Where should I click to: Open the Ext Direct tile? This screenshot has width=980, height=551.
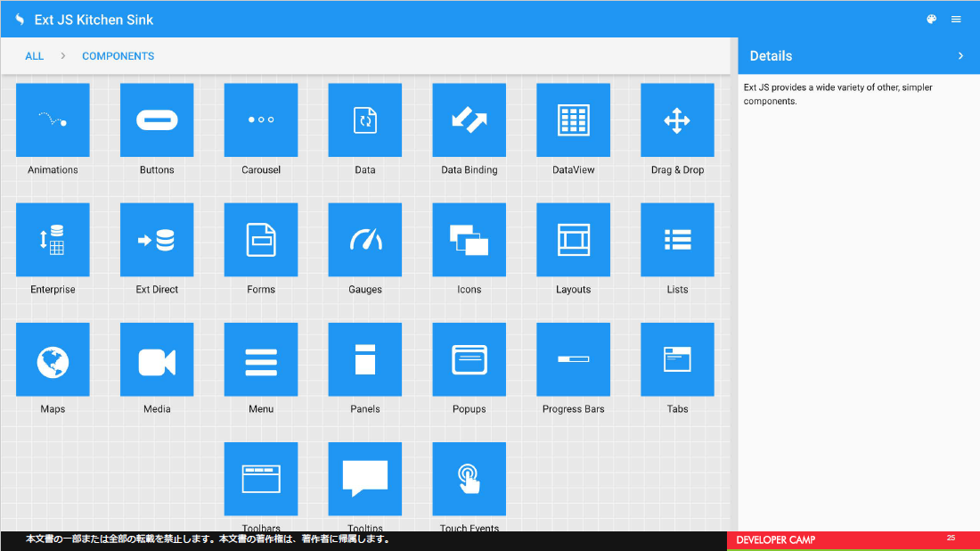coord(157,240)
